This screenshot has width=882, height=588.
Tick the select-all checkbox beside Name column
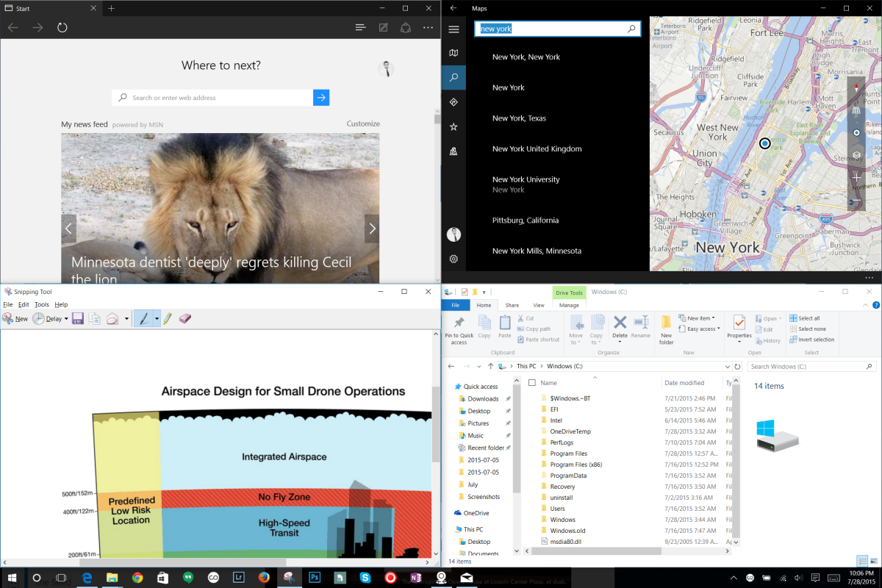531,383
